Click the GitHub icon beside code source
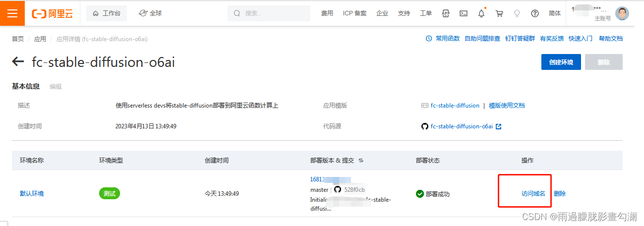This screenshot has height=226, width=644. point(424,126)
